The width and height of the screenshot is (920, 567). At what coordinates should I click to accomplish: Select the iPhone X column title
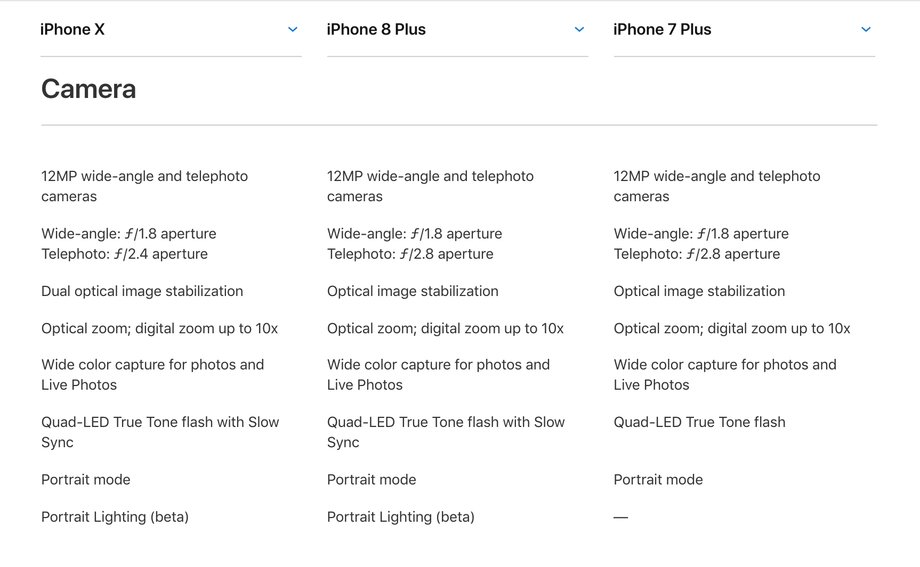coord(72,29)
